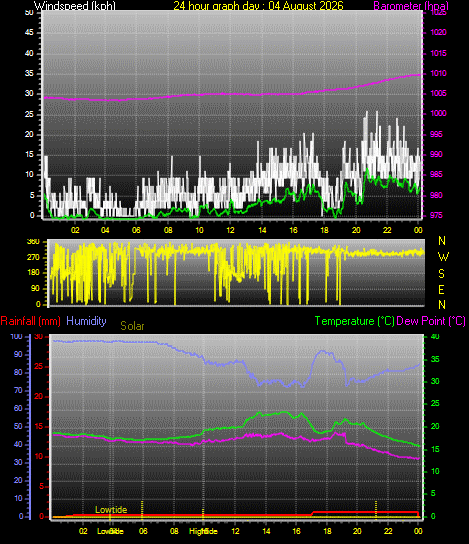The image size is (469, 544).
Task: Click hour 22 under the windspeed chart
Action: click(387, 230)
